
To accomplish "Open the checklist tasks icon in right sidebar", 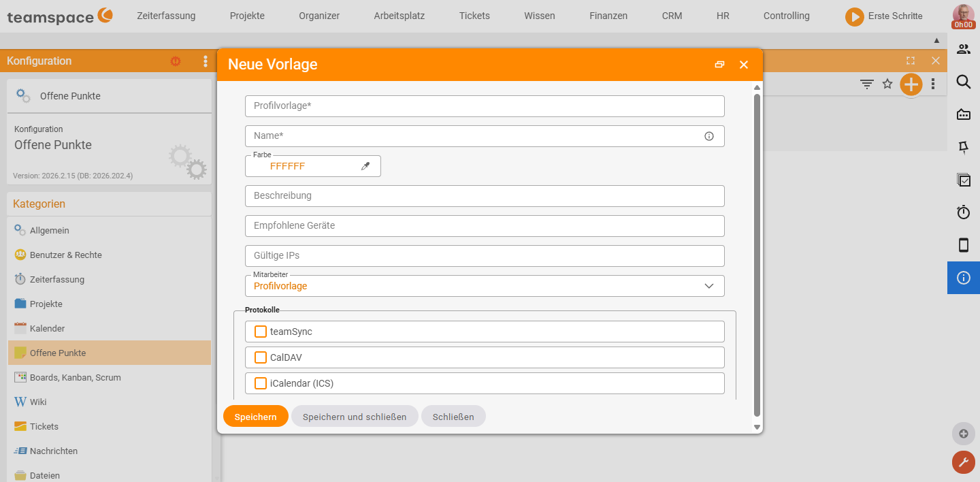I will pyautogui.click(x=964, y=180).
